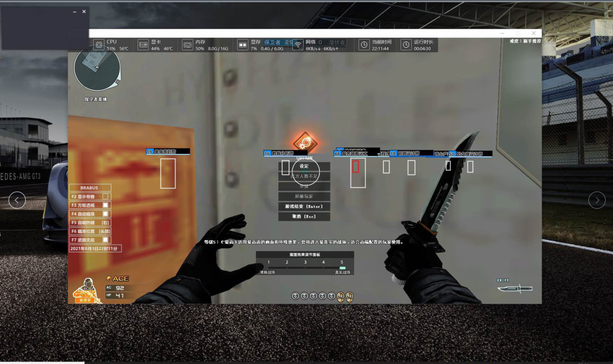613x364 pixels.
Task: Click the CPU chip icon in monitor bar
Action: pos(99,45)
